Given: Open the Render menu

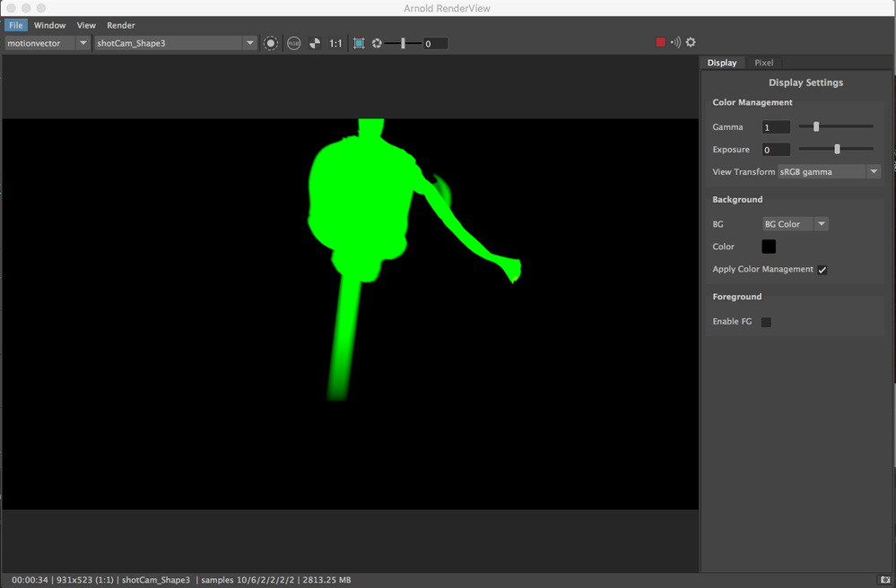Looking at the screenshot, I should [x=121, y=25].
